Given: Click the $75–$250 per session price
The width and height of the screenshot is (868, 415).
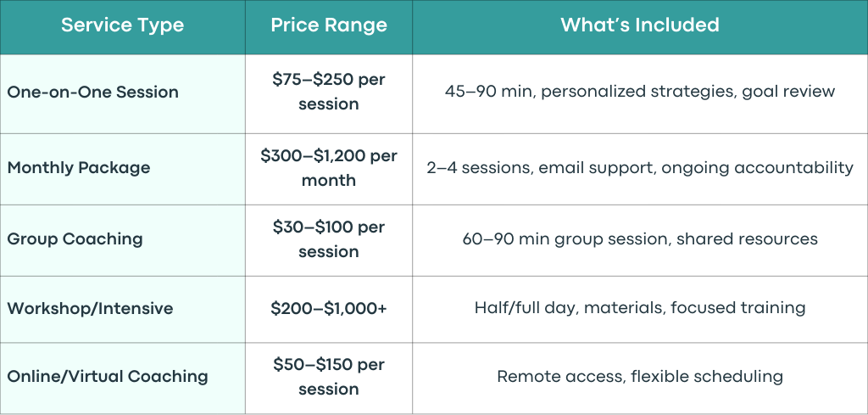Looking at the screenshot, I should pos(329,92).
